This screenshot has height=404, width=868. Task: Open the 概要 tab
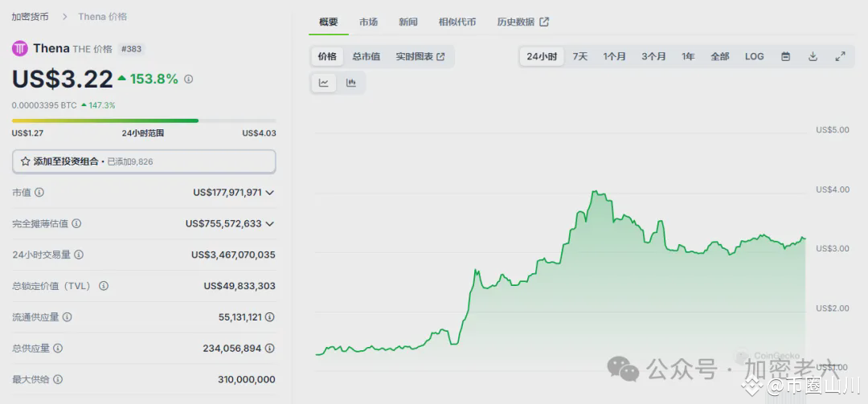pyautogui.click(x=328, y=22)
